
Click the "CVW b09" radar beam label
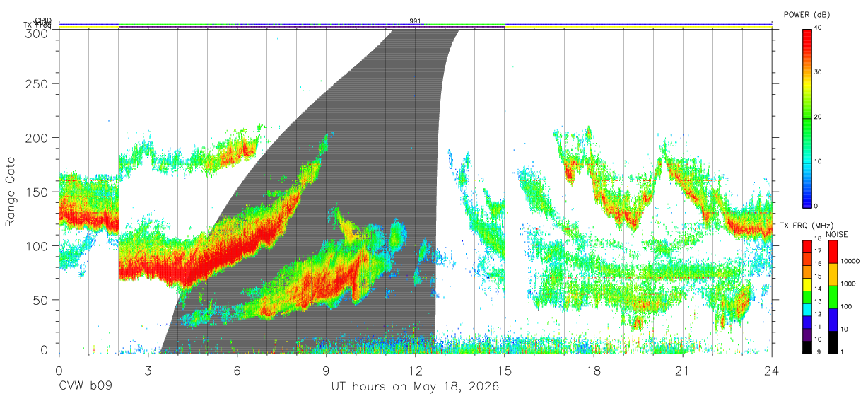(86, 387)
